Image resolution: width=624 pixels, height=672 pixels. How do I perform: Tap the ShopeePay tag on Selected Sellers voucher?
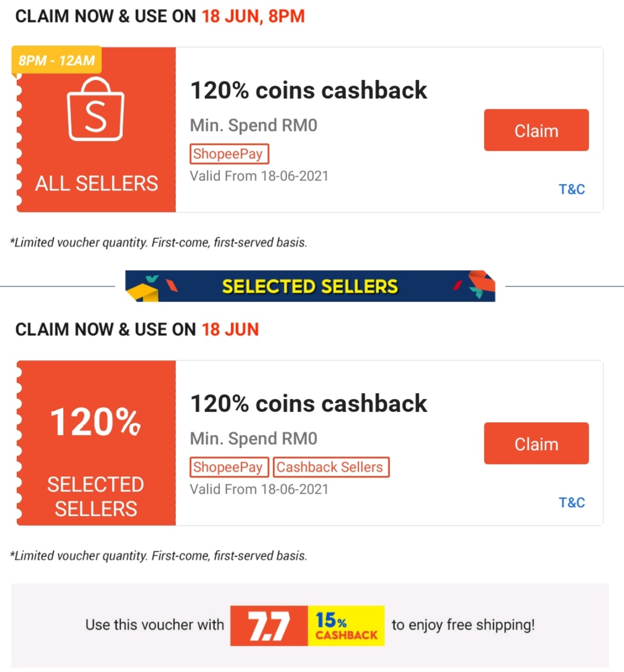[229, 467]
